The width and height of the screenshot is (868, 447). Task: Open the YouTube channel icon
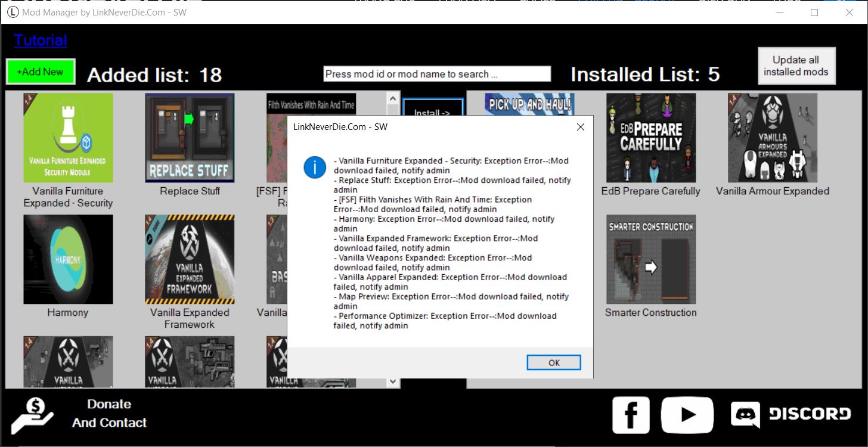tap(687, 415)
